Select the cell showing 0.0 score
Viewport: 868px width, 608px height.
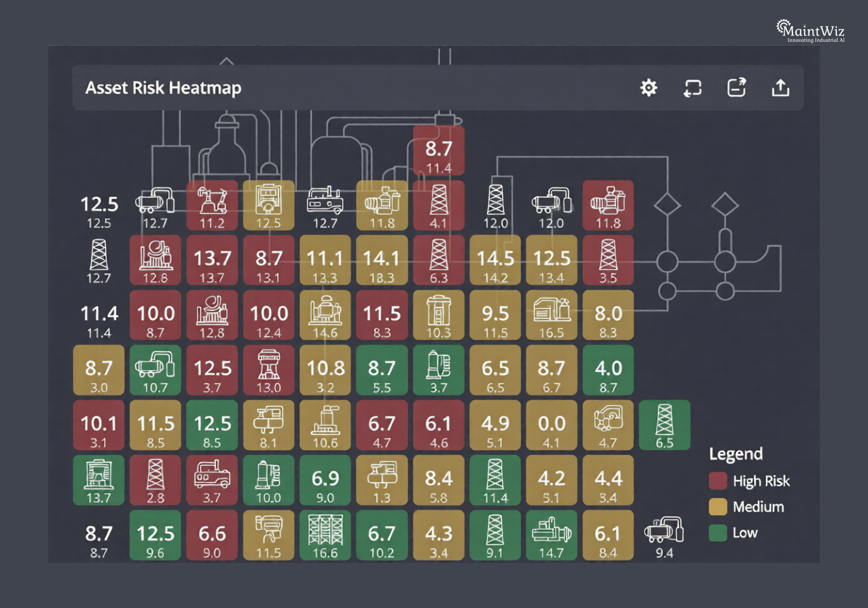[x=551, y=425]
